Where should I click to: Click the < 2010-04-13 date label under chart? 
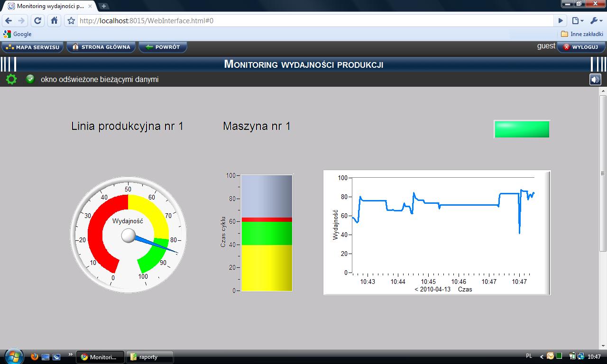[432, 289]
